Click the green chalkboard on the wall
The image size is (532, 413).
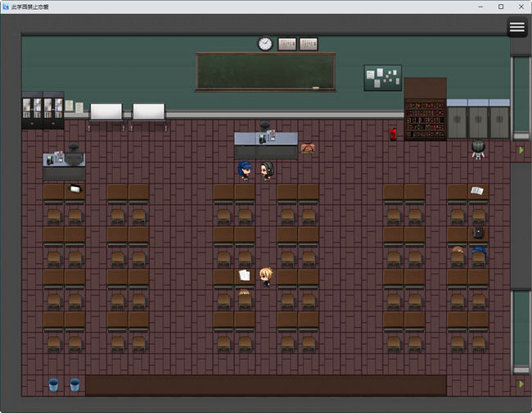pyautogui.click(x=265, y=71)
